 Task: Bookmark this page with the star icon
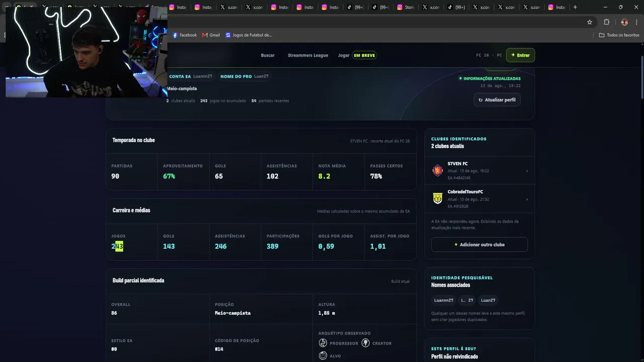click(x=590, y=22)
